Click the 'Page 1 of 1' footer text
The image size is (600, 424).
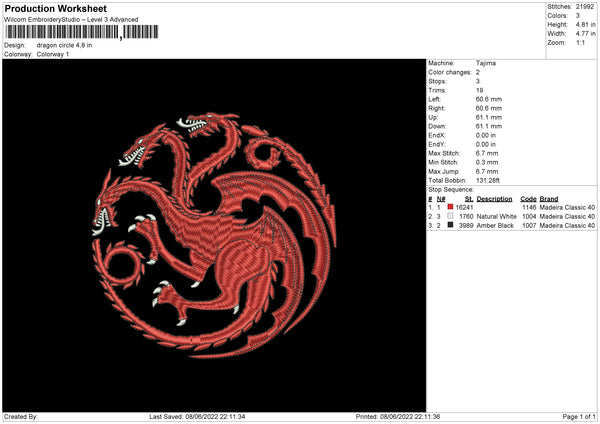pos(579,417)
